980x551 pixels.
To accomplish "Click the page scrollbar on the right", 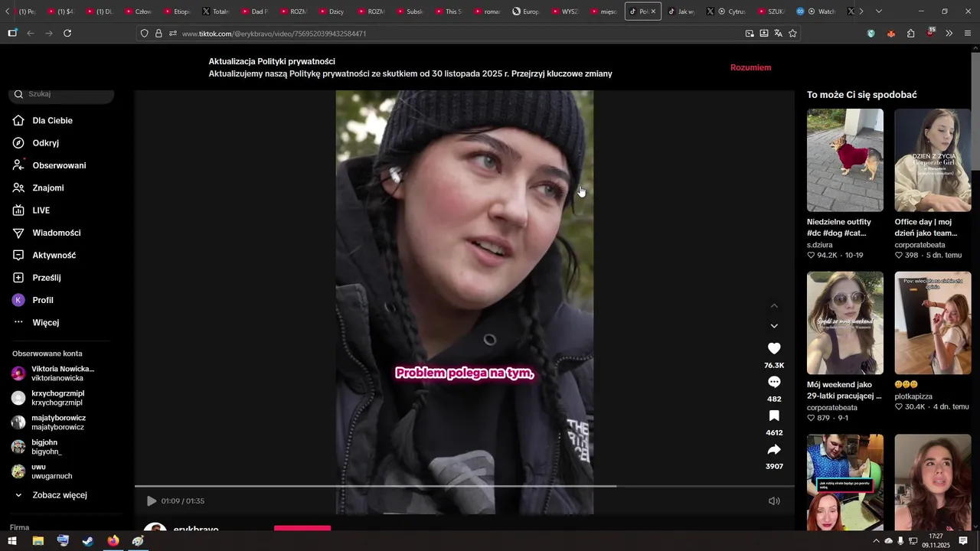I will pyautogui.click(x=975, y=113).
